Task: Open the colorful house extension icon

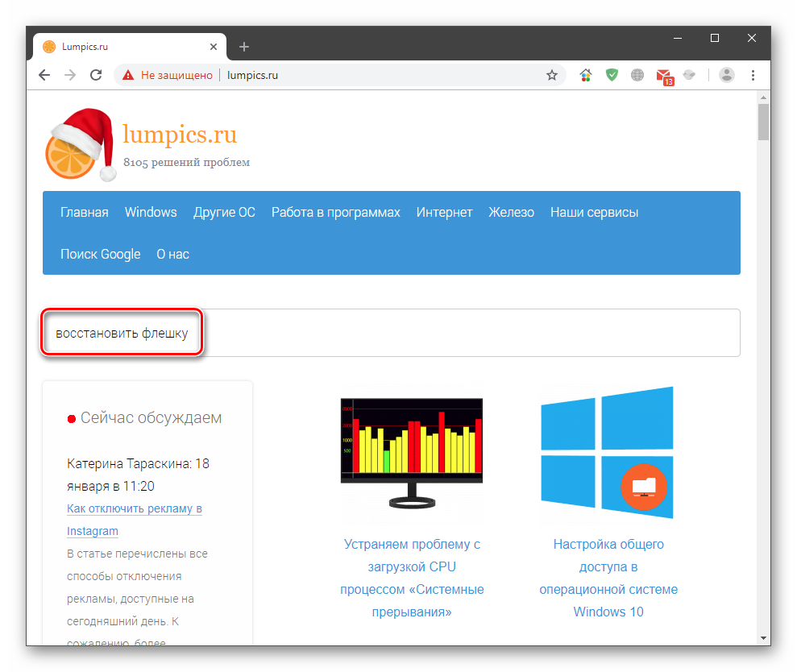Action: point(586,75)
